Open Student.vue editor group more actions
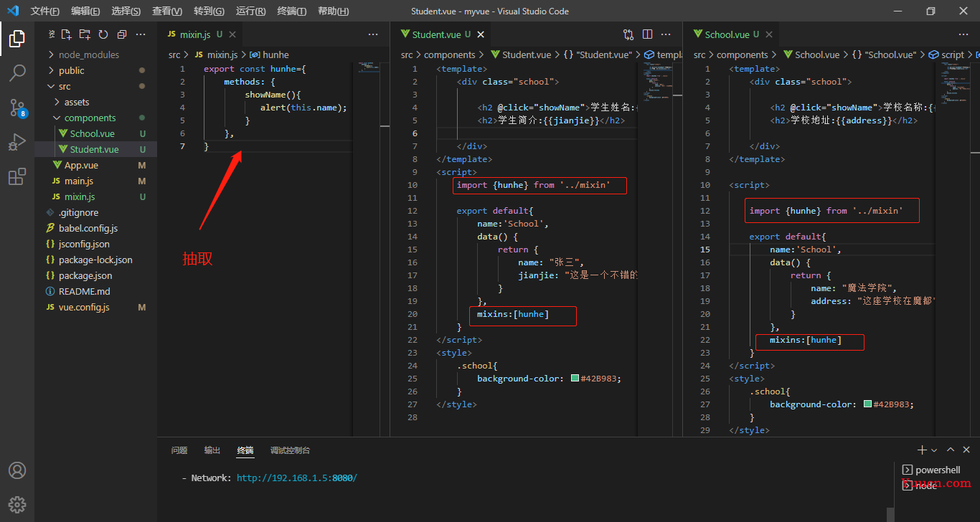980x522 pixels. (666, 34)
